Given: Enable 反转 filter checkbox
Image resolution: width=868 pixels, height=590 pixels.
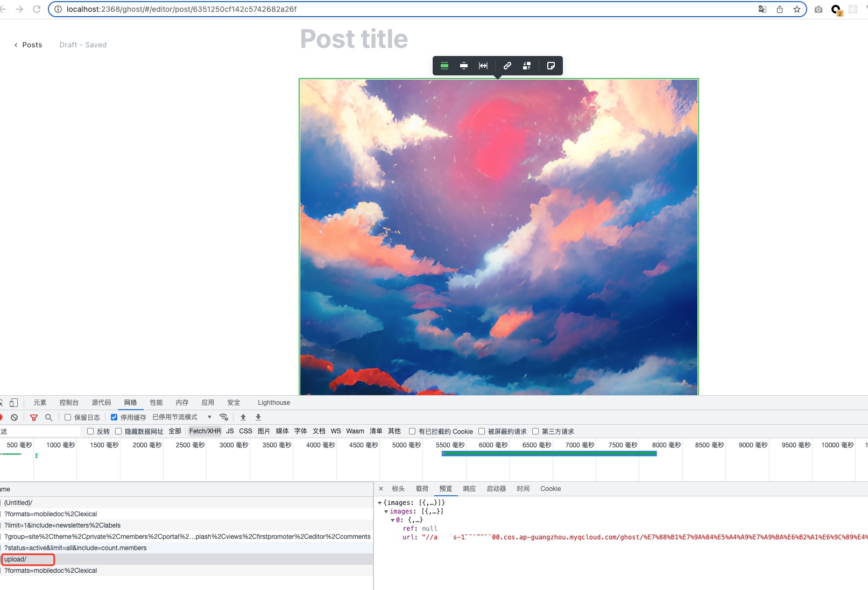Looking at the screenshot, I should tap(90, 431).
